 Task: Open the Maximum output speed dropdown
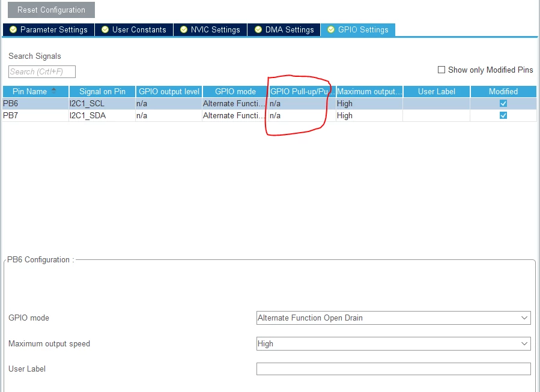pyautogui.click(x=393, y=343)
